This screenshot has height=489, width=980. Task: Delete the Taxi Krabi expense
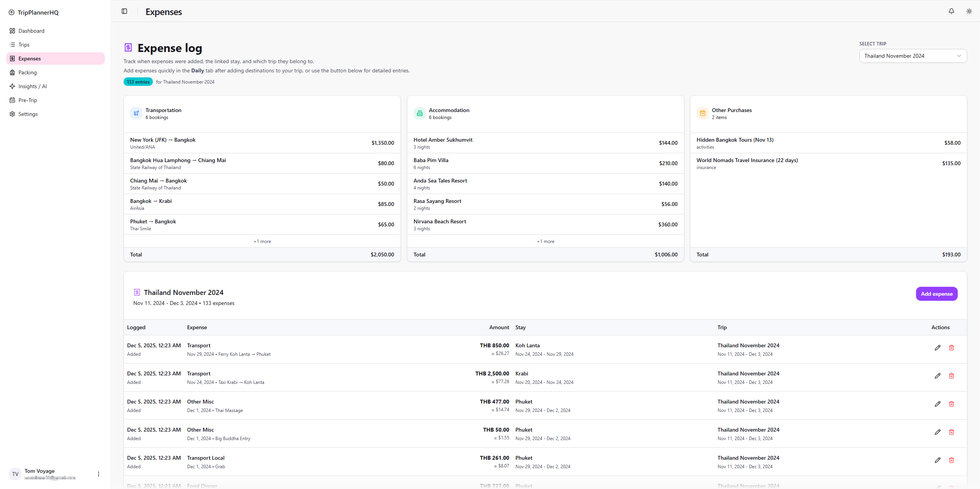[952, 376]
